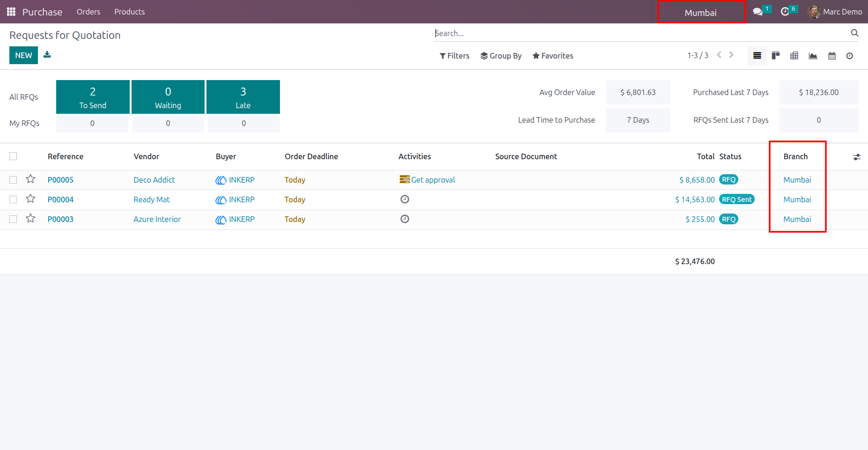Star the P00003 order as favorite

point(30,218)
